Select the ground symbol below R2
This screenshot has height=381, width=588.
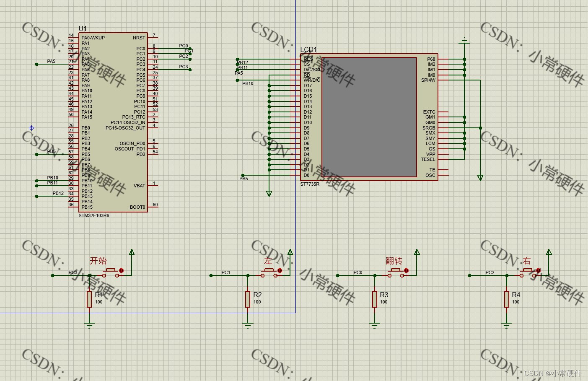248,325
